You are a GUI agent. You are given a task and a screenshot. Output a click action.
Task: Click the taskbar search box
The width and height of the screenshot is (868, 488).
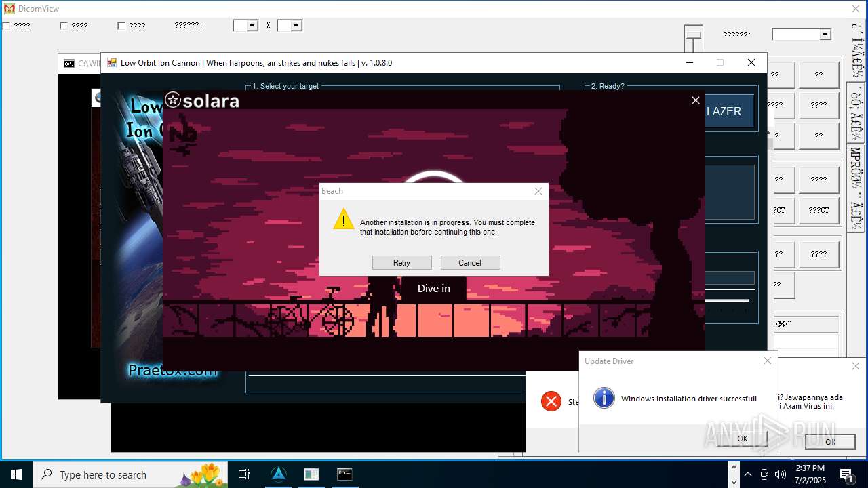pyautogui.click(x=130, y=474)
